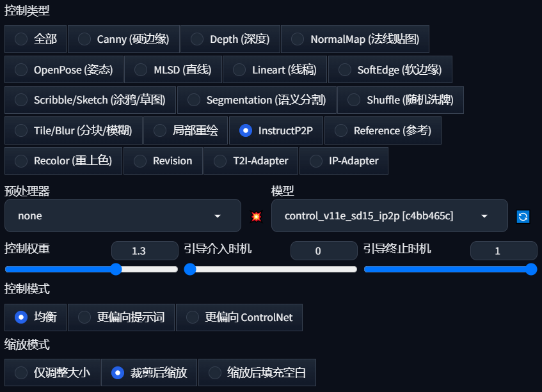Click the blue refresh models icon

(523, 216)
